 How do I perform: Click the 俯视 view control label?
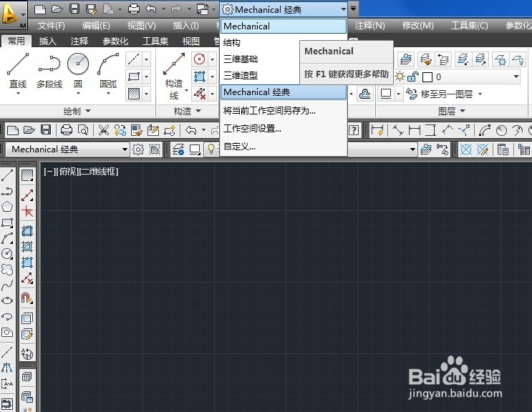tap(67, 172)
